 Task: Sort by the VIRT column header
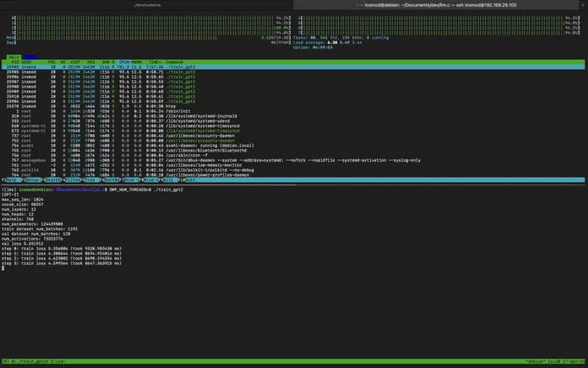[75, 62]
